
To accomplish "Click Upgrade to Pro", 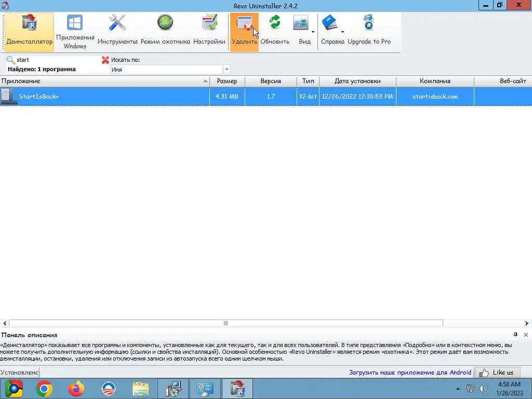I will pyautogui.click(x=369, y=32).
